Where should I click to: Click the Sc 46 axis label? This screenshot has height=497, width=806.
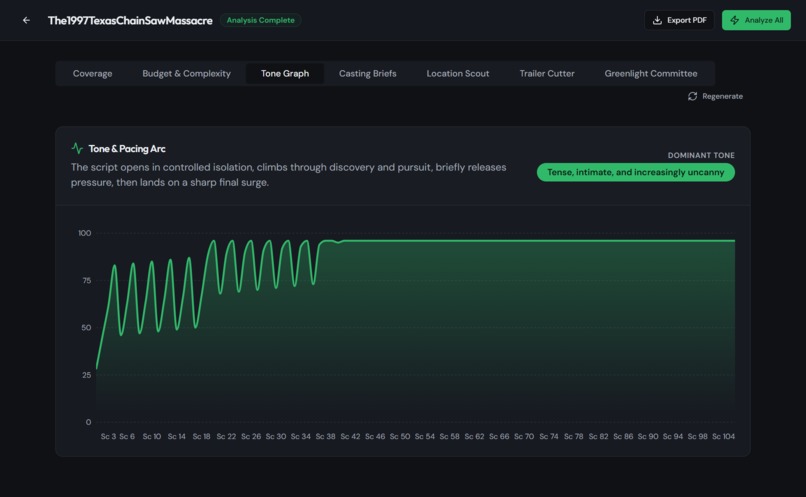[x=375, y=436]
